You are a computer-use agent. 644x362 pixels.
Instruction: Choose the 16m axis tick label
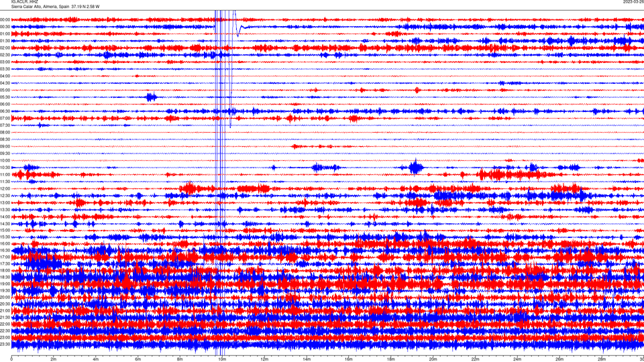point(348,359)
